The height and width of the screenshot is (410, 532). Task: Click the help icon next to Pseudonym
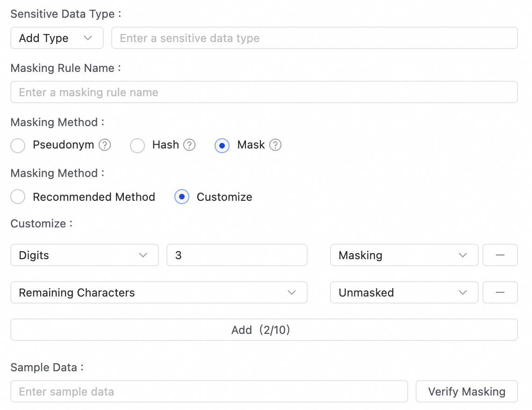[x=105, y=145]
